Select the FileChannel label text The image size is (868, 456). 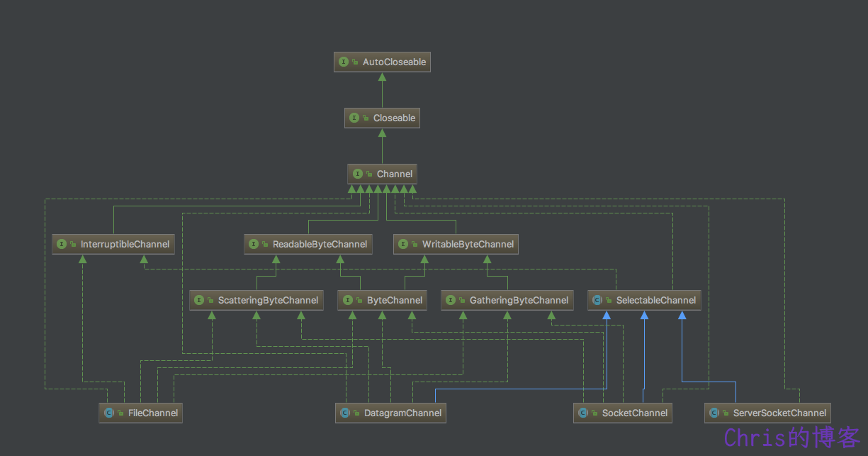click(152, 413)
